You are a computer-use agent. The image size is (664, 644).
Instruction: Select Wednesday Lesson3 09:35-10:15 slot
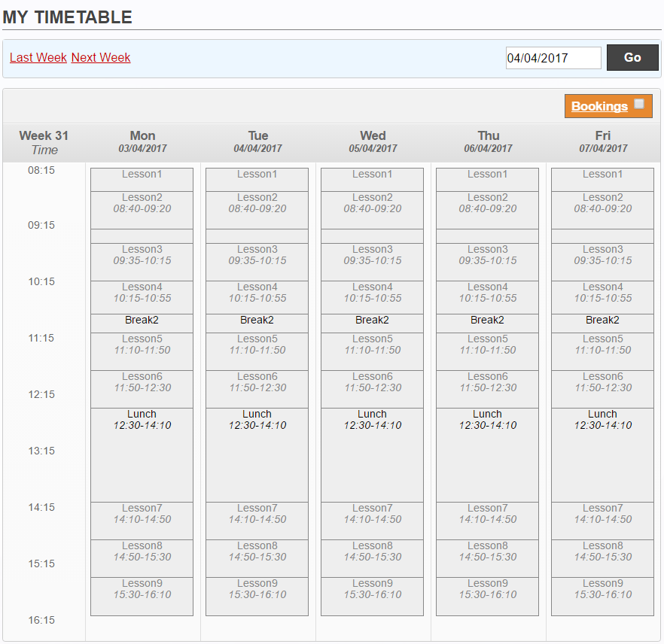tap(372, 262)
